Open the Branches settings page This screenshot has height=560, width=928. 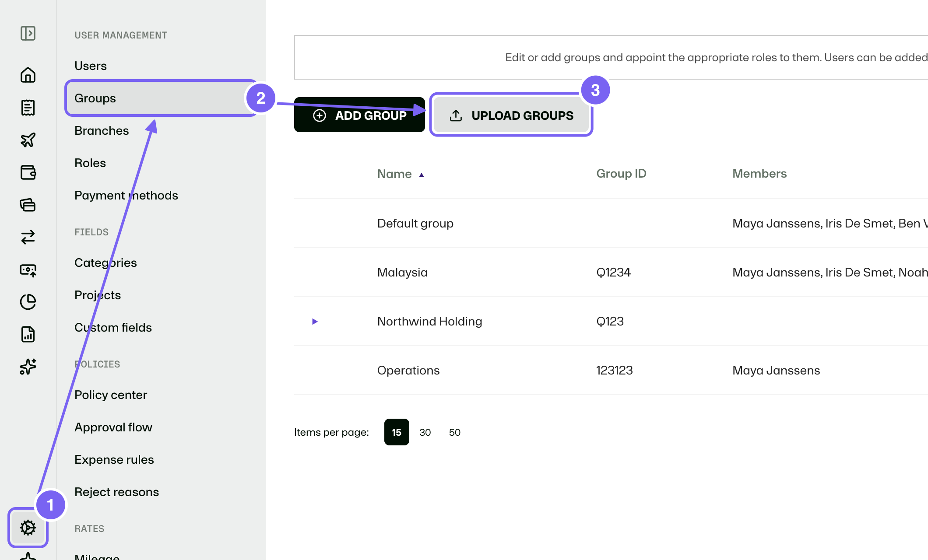(102, 130)
